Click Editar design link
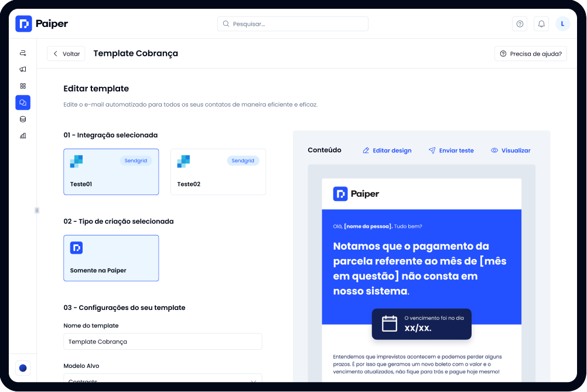The width and height of the screenshot is (587, 392). [x=387, y=151]
